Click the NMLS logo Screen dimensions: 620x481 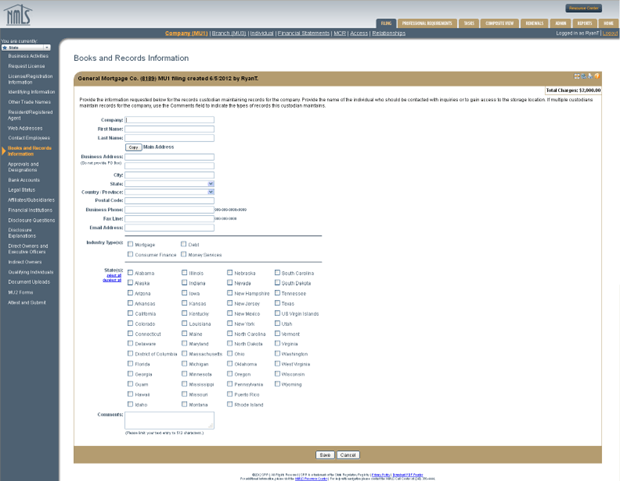18,15
